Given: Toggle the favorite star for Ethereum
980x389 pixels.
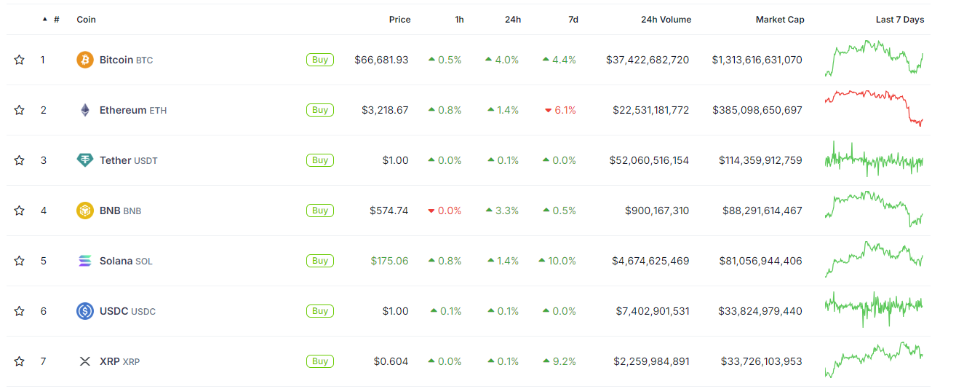Looking at the screenshot, I should [x=20, y=110].
